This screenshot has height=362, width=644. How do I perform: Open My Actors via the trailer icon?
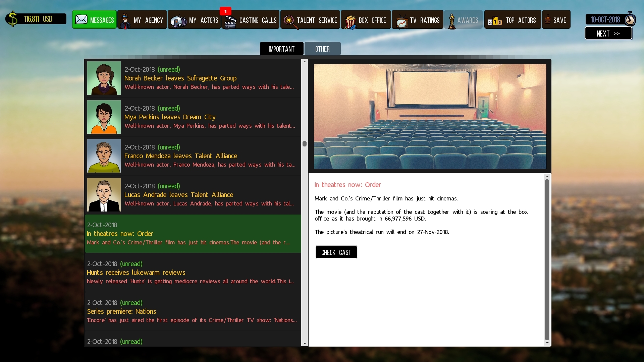pos(178,21)
